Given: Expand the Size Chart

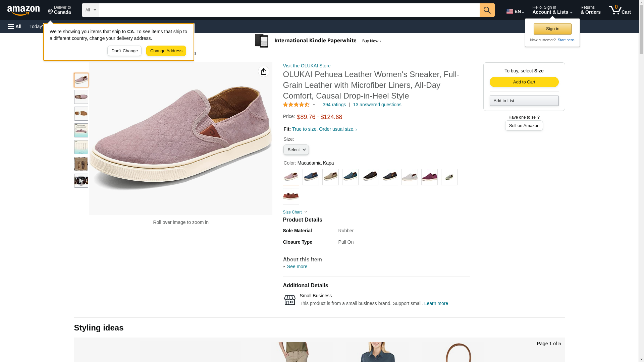Looking at the screenshot, I should (x=295, y=212).
